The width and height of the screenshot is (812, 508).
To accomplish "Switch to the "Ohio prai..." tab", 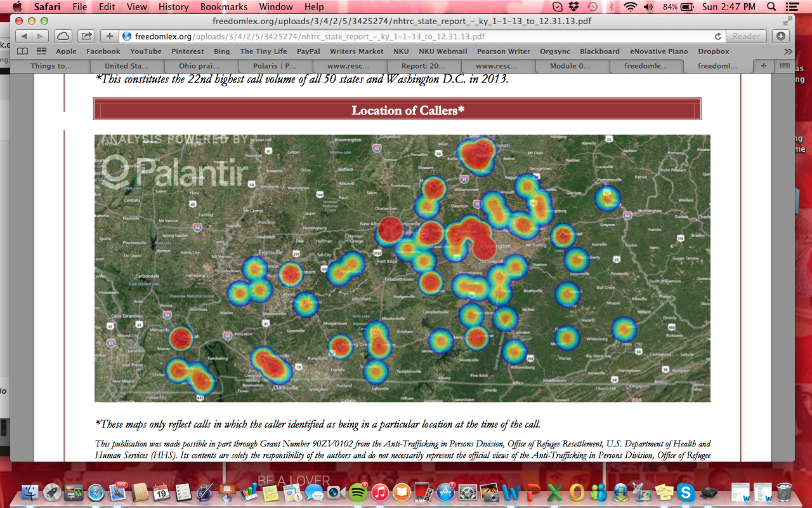I will (201, 65).
